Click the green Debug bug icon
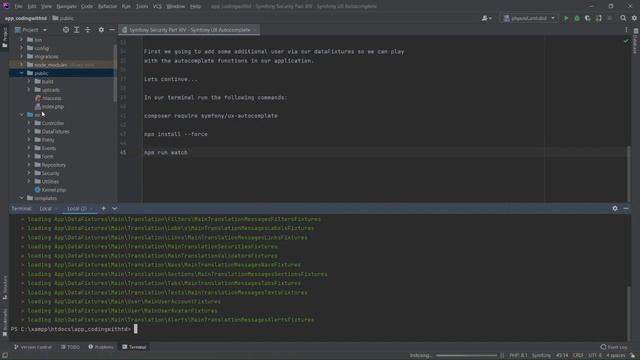This screenshot has width=640, height=360. pyautogui.click(x=577, y=18)
